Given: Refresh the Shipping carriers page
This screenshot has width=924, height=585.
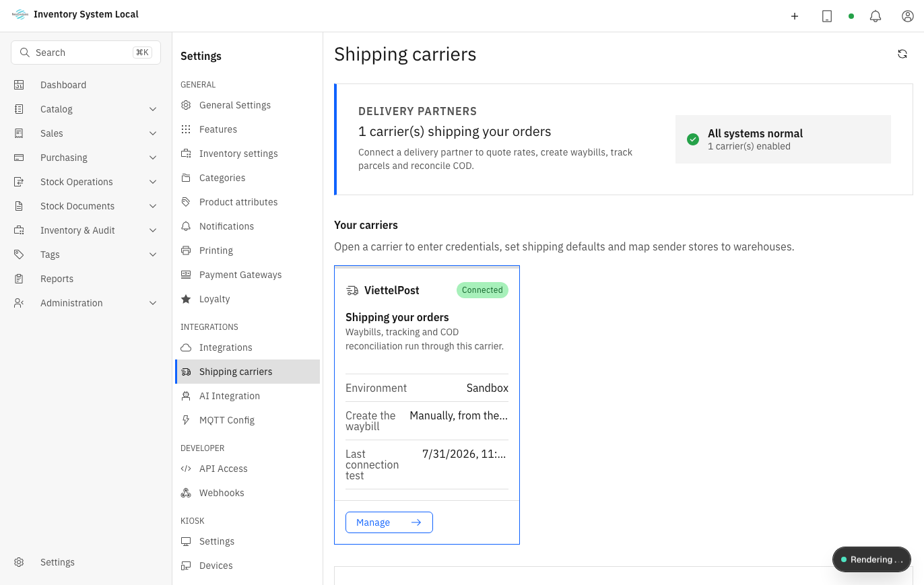Looking at the screenshot, I should pos(902,54).
